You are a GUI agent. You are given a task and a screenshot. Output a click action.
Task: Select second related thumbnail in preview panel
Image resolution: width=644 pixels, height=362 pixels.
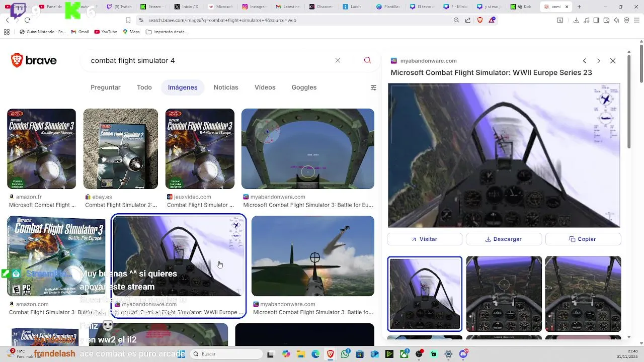(504, 294)
